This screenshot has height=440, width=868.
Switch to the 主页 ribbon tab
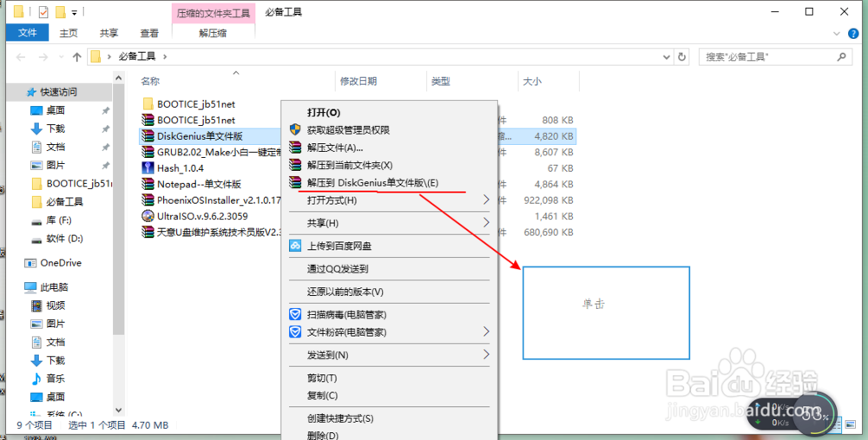69,33
